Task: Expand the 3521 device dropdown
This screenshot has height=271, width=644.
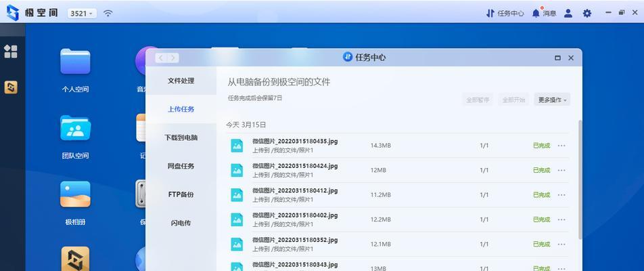Action: (x=82, y=13)
